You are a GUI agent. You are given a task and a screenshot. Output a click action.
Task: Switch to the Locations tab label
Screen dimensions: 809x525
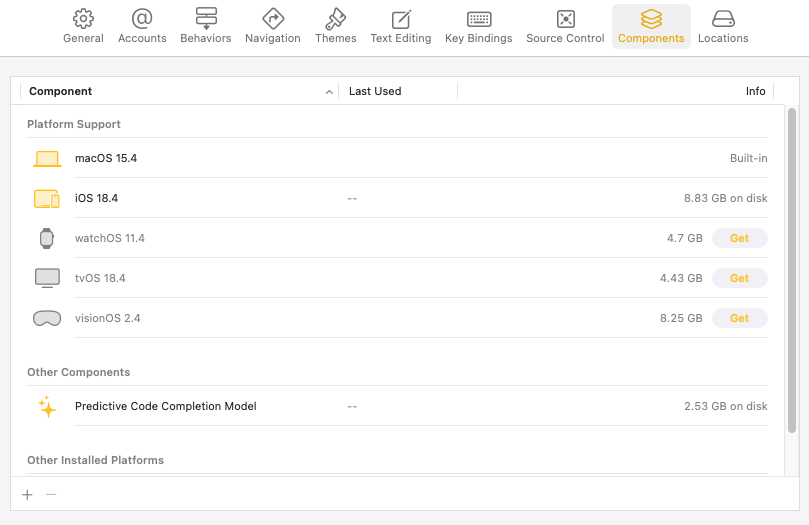pyautogui.click(x=723, y=38)
